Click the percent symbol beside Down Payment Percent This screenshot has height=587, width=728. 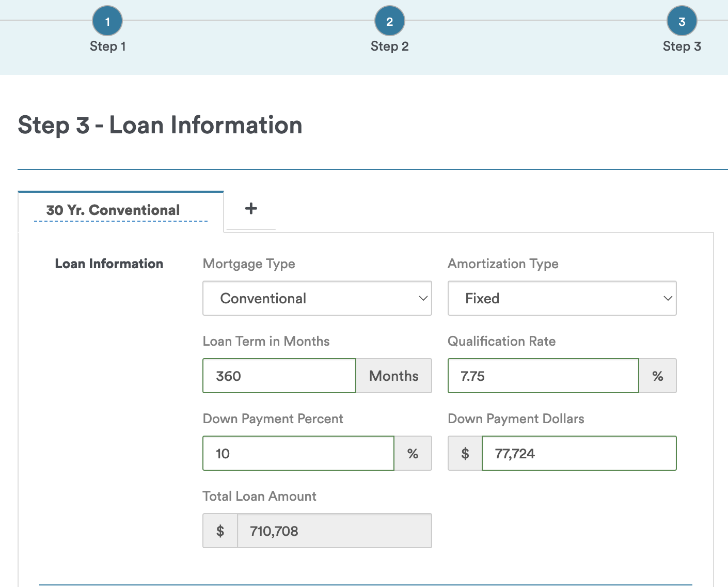413,454
